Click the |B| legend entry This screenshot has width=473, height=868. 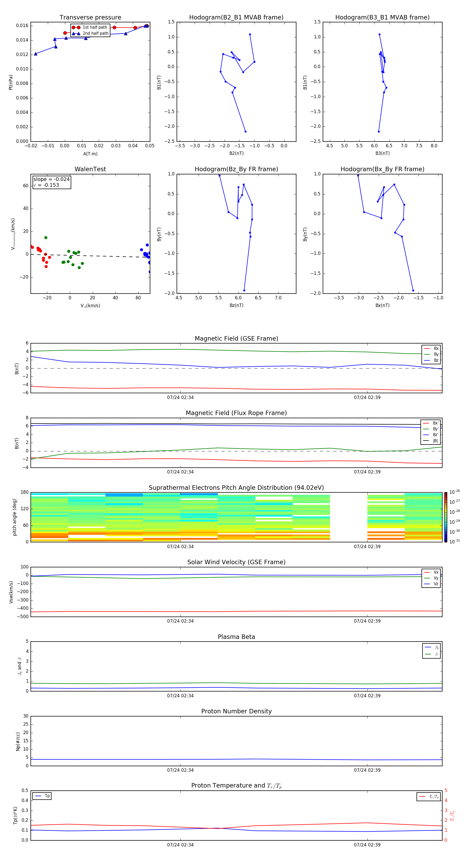[x=431, y=441]
